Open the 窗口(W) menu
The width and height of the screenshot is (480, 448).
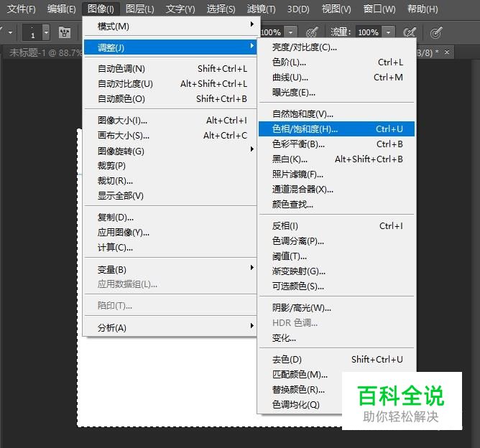[x=379, y=9]
